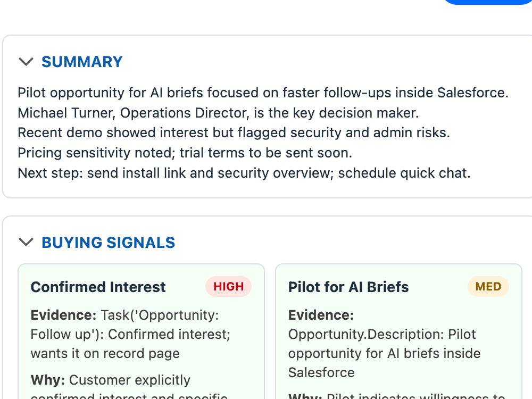Open the Confirmed Interest card title
The image size is (532, 399).
(x=98, y=287)
